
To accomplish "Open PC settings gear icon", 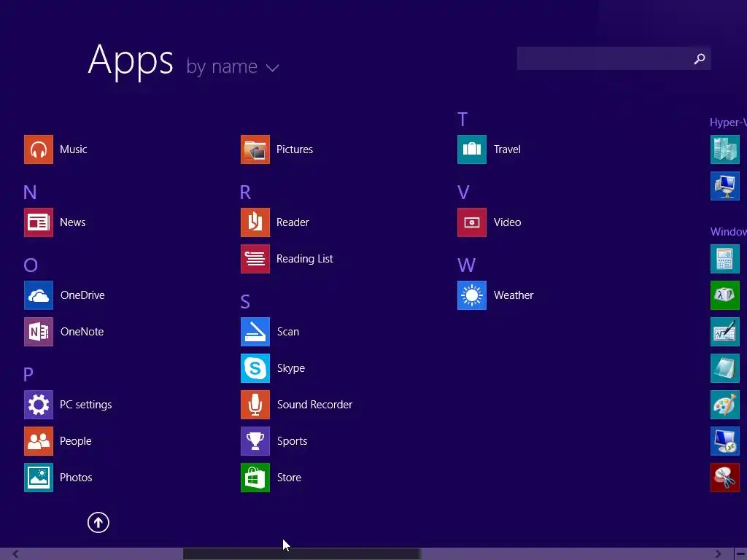I will coord(39,405).
